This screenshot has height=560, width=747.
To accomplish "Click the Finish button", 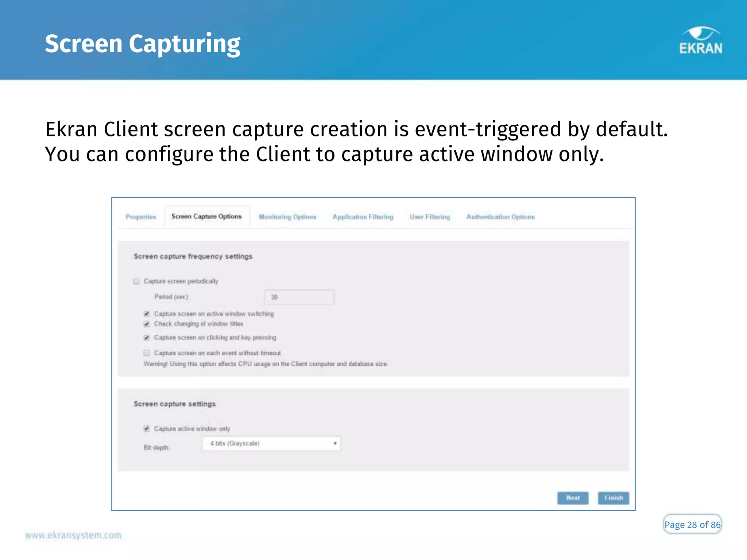I will (614, 498).
